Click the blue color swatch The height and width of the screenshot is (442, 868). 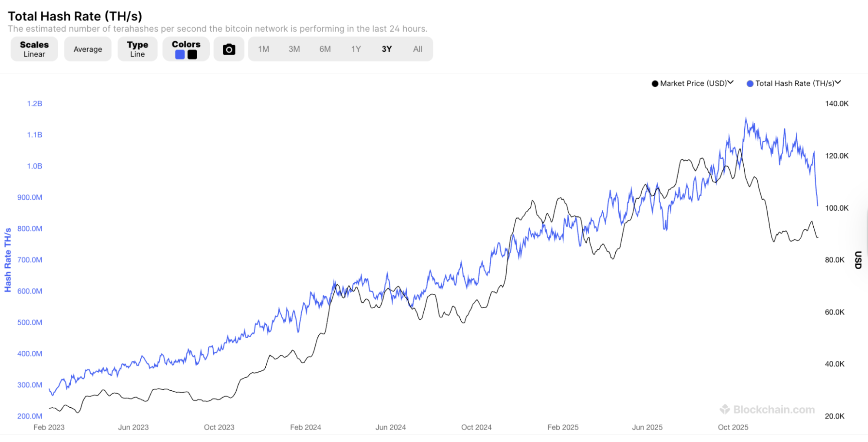tap(180, 55)
